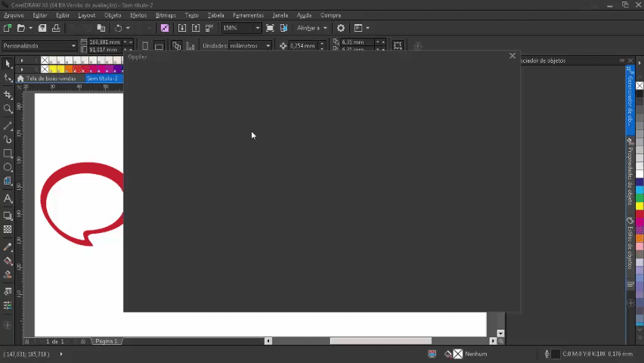
Task: Select the Ellipse tool
Action: point(8,167)
